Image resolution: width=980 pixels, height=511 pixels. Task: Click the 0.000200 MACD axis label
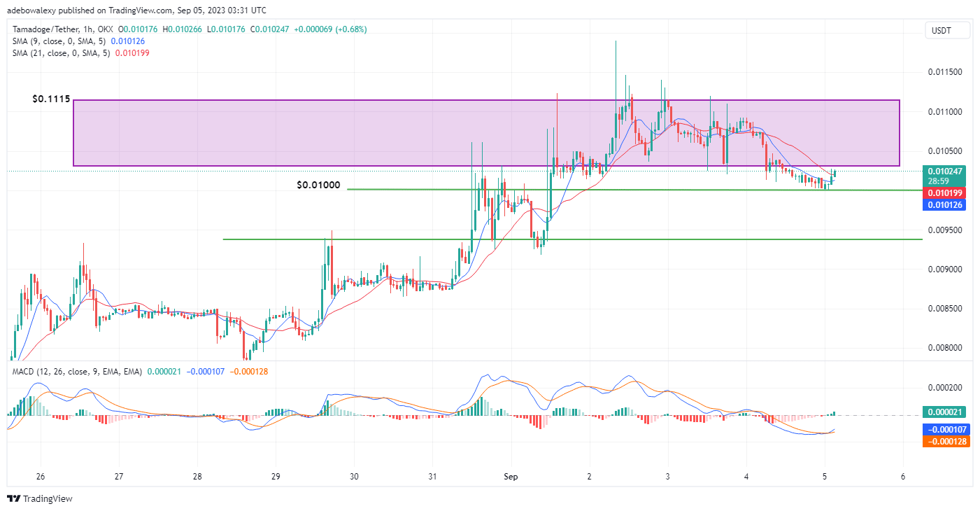944,387
